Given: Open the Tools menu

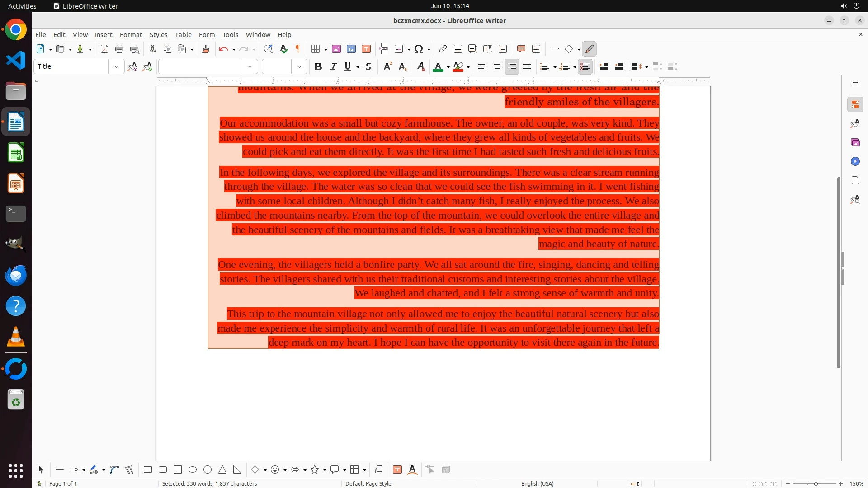Looking at the screenshot, I should tap(230, 35).
